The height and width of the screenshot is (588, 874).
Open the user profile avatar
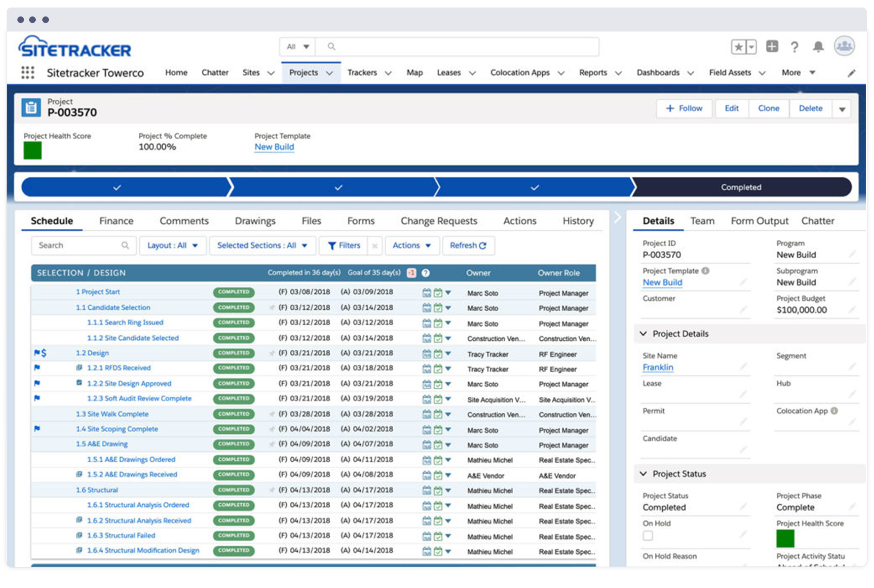[x=844, y=46]
